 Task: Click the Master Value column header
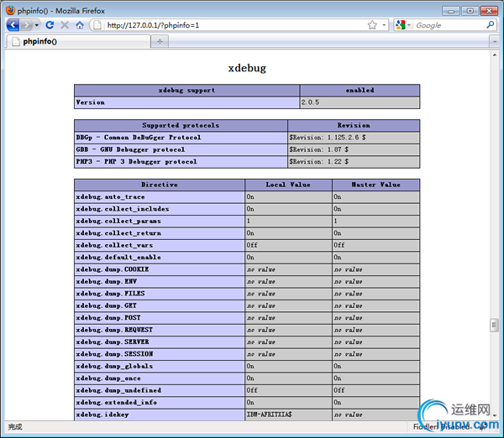(x=375, y=185)
